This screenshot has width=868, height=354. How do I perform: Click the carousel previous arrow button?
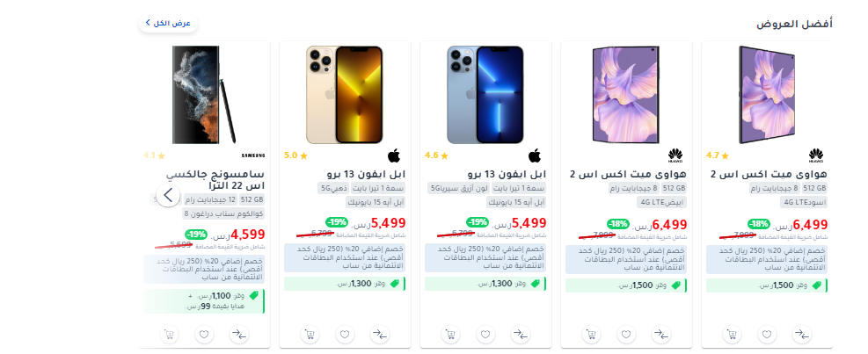(x=168, y=195)
